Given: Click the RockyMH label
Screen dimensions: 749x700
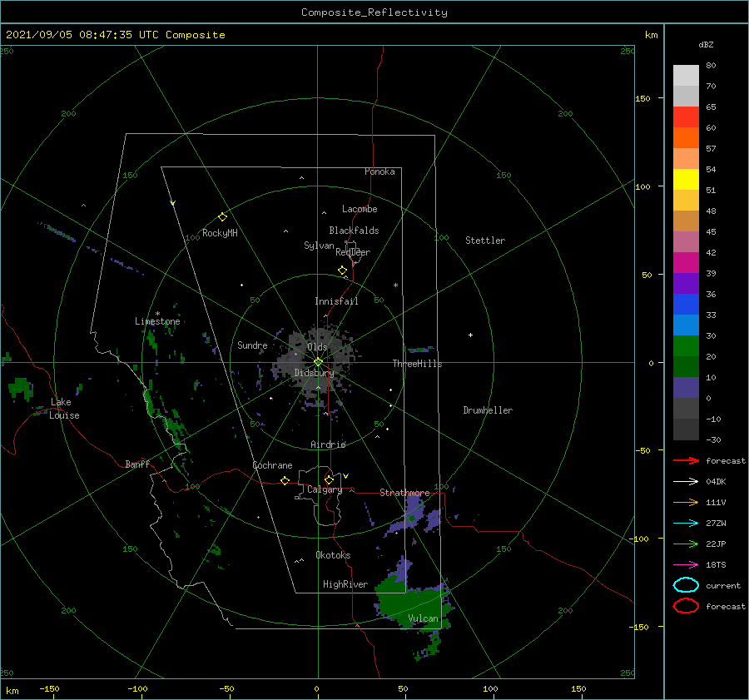Looking at the screenshot, I should click(220, 233).
